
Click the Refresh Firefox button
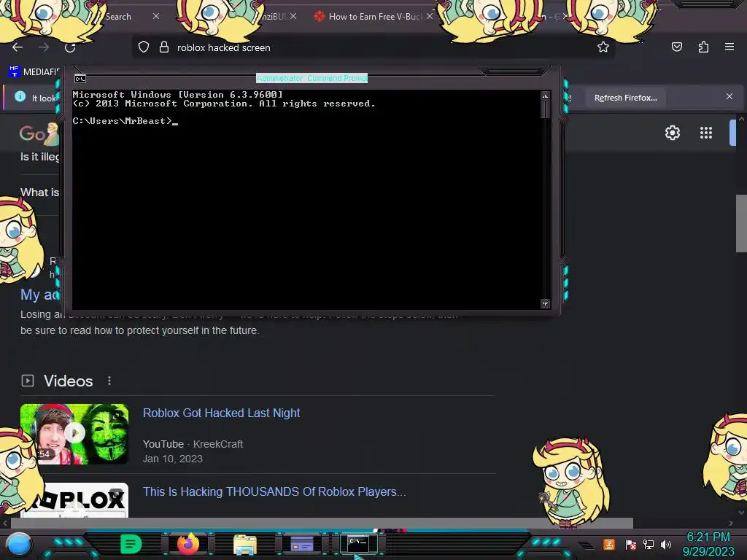pyautogui.click(x=625, y=98)
